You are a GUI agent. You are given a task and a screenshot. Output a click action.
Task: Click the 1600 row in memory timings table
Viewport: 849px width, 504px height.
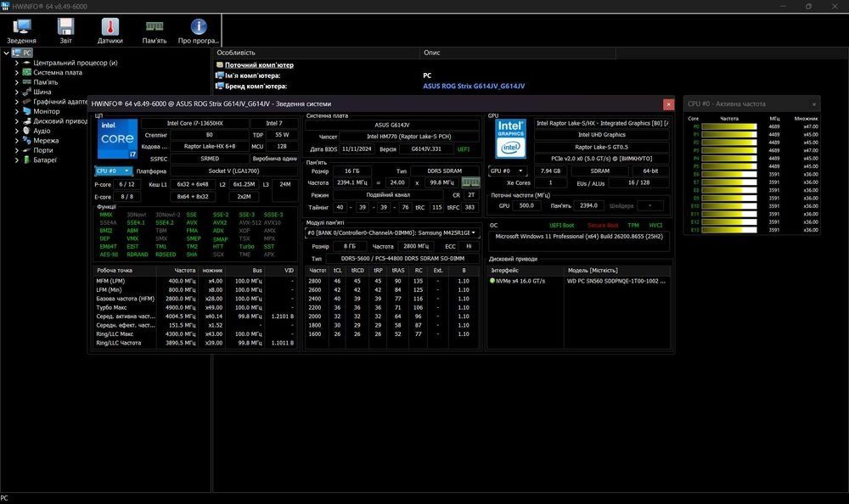coord(392,334)
